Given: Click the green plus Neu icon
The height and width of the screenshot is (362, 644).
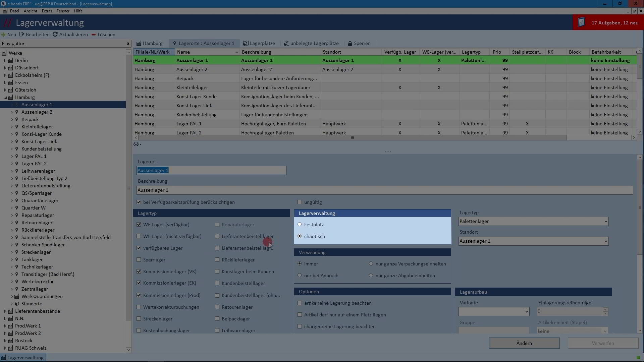Looking at the screenshot, I should [3, 35].
